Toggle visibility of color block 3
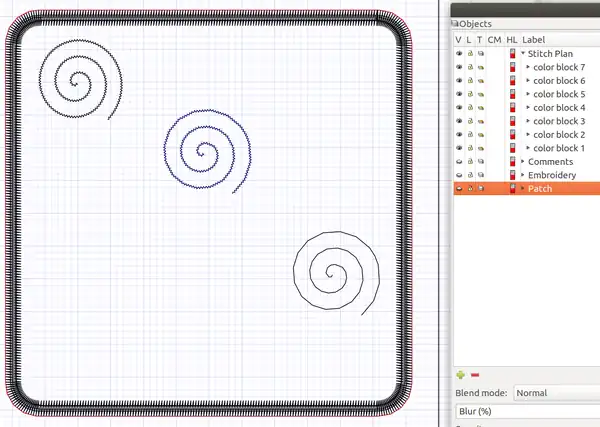600x427 pixels. pos(459,121)
